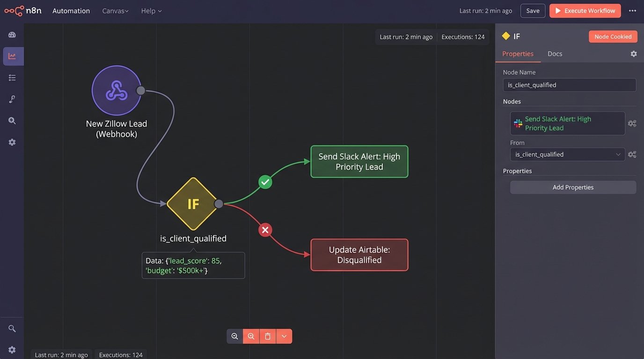The width and height of the screenshot is (644, 359).
Task: Expand the Canvas menu in top bar
Action: (x=115, y=11)
